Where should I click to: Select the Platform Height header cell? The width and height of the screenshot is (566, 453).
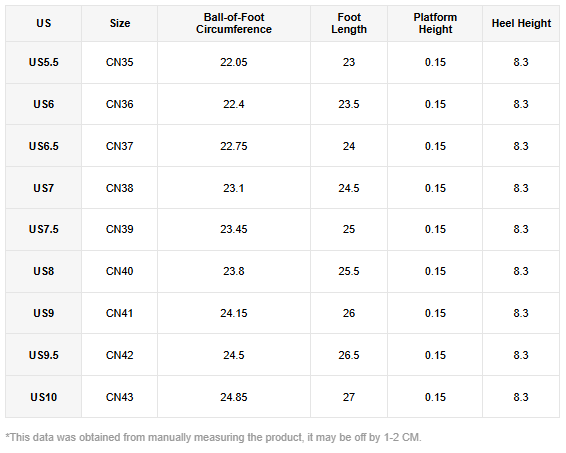click(435, 23)
